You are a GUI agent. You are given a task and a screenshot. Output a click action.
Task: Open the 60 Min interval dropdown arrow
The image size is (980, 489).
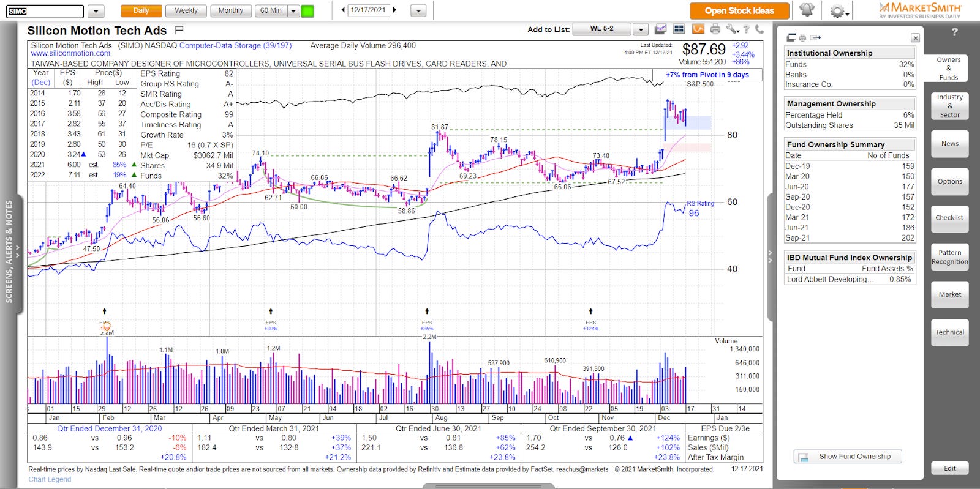[x=293, y=11]
